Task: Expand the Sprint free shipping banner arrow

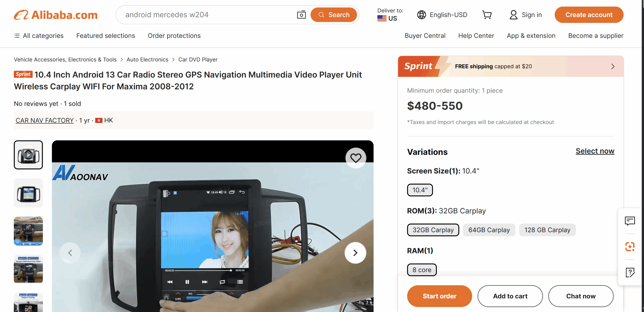Action: (613, 66)
